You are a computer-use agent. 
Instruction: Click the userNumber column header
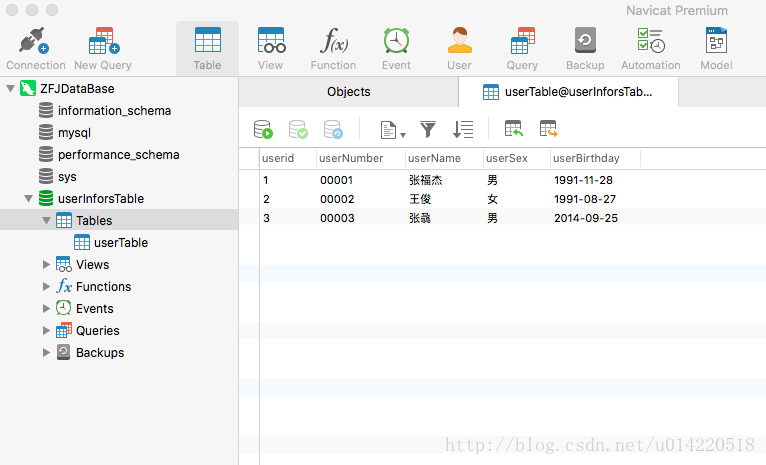[x=361, y=158]
